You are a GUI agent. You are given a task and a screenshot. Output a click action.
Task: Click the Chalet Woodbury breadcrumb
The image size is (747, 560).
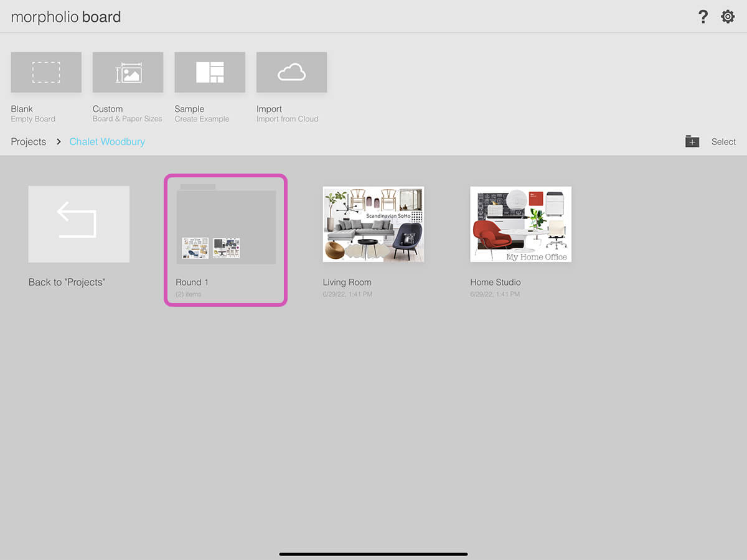(x=107, y=142)
